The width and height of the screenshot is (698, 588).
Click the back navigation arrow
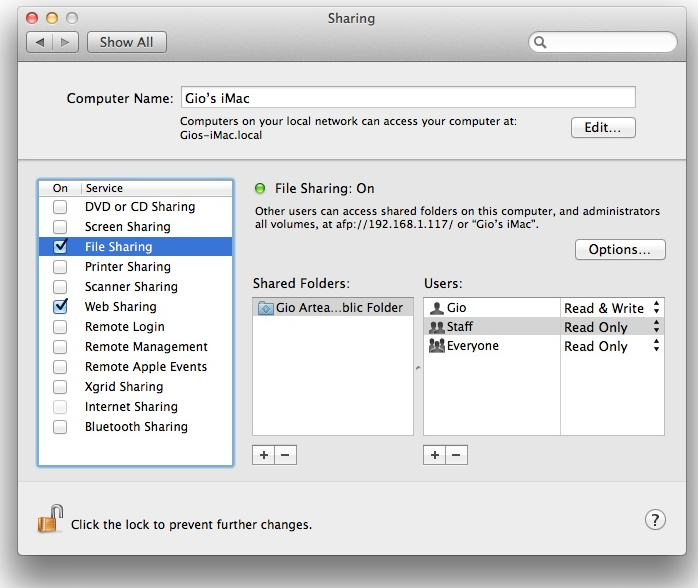[x=40, y=42]
